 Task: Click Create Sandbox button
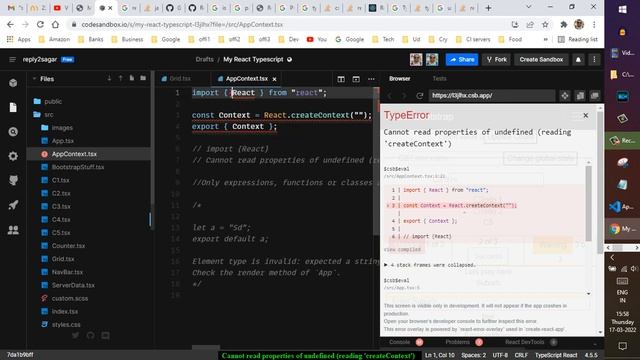(541, 60)
